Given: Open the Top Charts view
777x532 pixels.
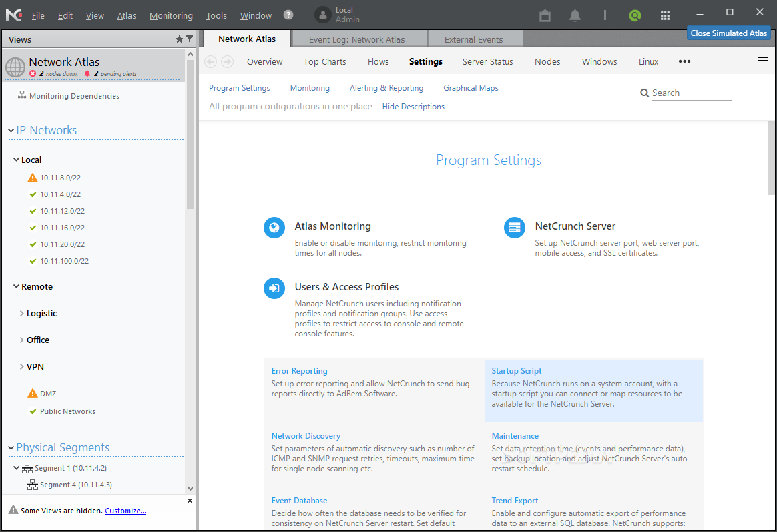Looking at the screenshot, I should (324, 61).
